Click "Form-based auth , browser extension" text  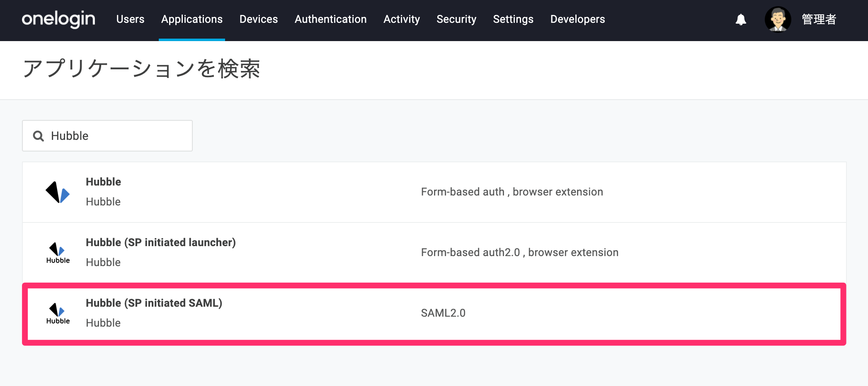[512, 192]
